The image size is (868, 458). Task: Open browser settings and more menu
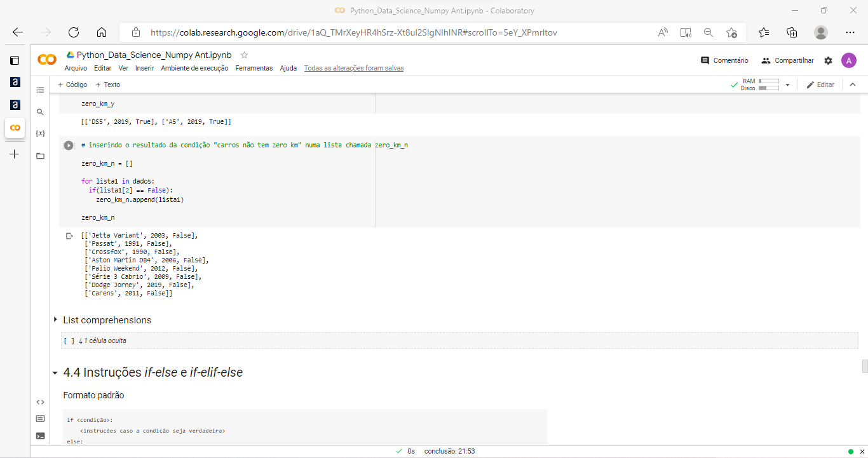pos(850,32)
